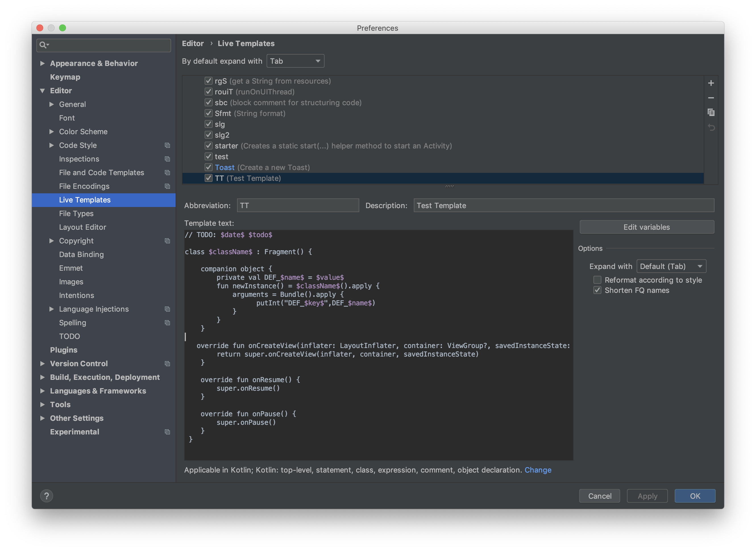Image resolution: width=756 pixels, height=551 pixels.
Task: Click the help question mark icon
Action: click(47, 496)
